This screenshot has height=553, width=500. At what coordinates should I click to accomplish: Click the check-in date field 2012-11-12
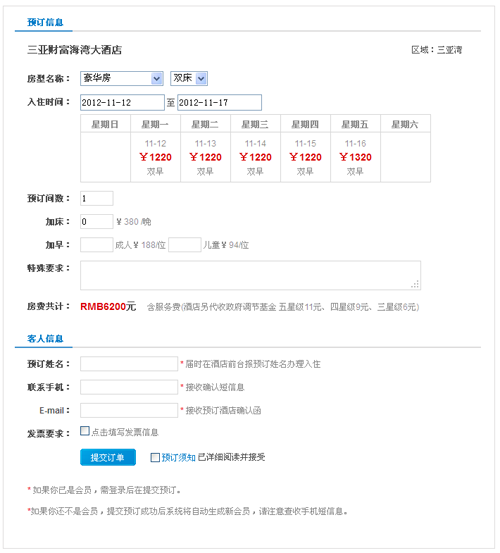(x=122, y=103)
